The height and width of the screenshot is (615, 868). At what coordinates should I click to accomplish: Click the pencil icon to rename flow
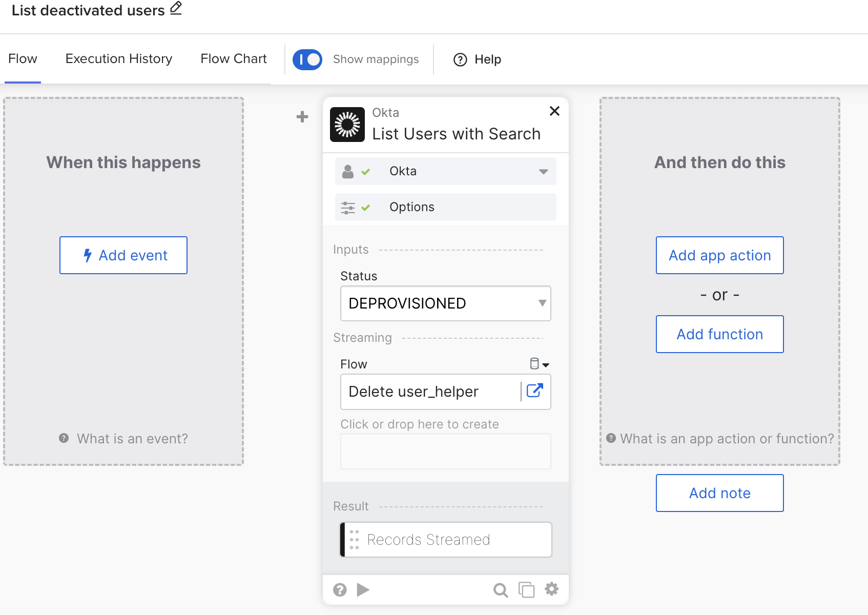click(176, 9)
